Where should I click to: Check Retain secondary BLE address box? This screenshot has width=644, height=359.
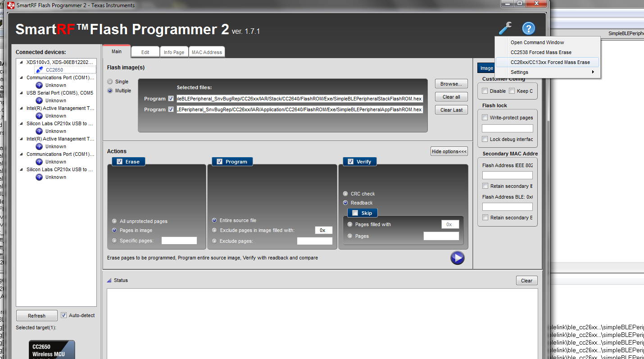pos(485,218)
